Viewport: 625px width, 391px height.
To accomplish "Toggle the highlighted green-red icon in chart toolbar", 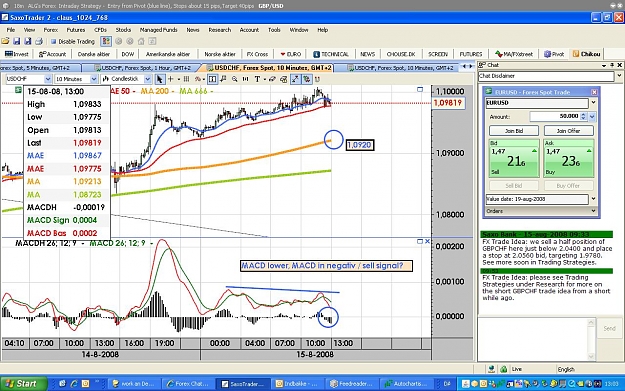I will [x=307, y=79].
